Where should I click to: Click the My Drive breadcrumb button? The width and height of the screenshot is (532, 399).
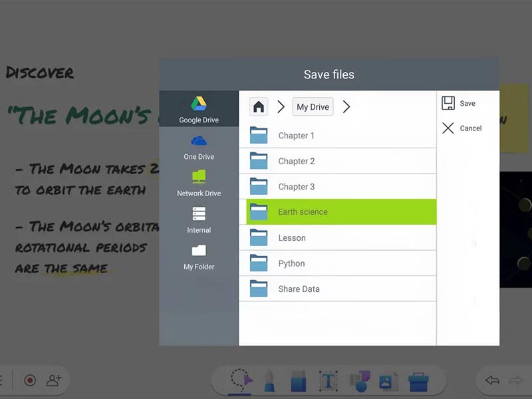click(x=313, y=106)
